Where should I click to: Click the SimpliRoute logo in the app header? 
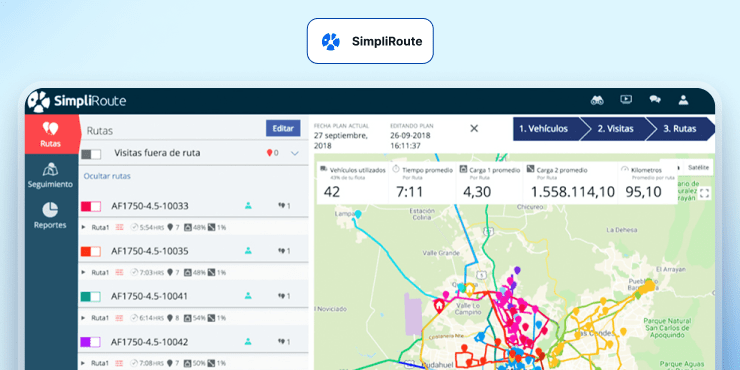pos(77,101)
